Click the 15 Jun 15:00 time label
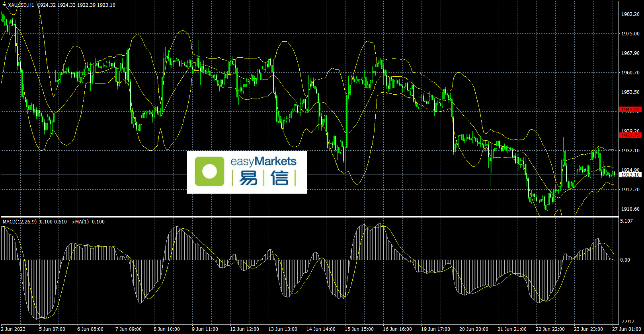Screen dimensions: 644x334 pyautogui.click(x=359, y=329)
